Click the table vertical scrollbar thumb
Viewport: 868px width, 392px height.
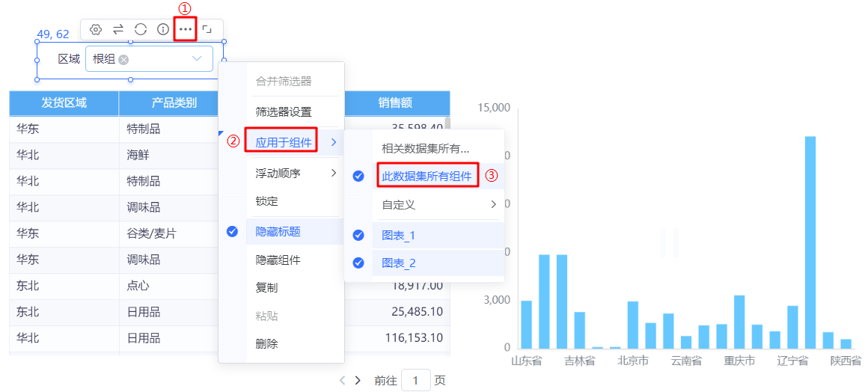447,123
